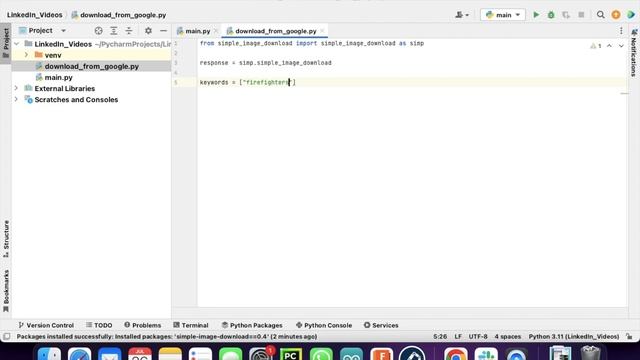
Task: Click packages installed status message
Action: 167,337
